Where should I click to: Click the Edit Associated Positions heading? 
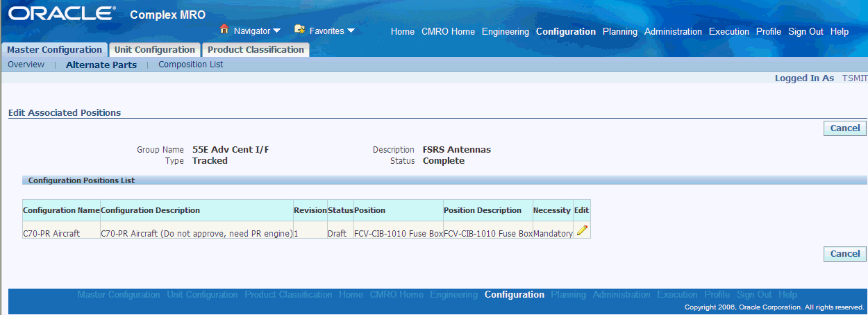pos(65,112)
